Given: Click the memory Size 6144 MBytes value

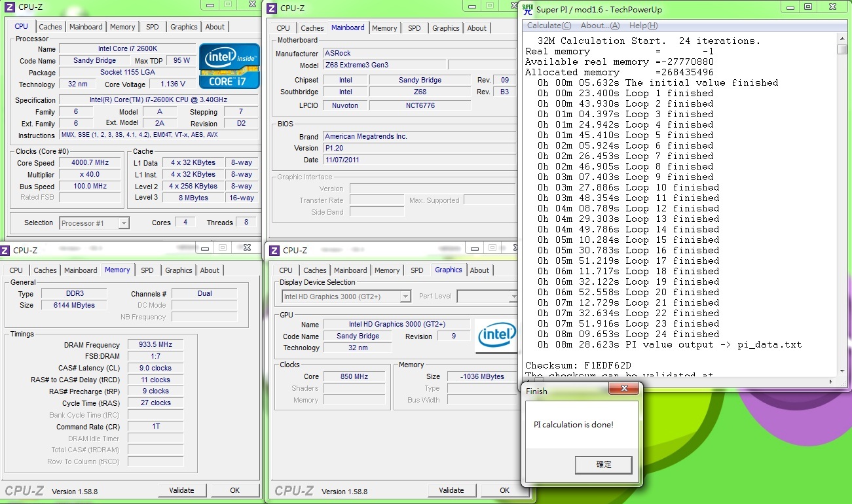Looking at the screenshot, I should (75, 305).
